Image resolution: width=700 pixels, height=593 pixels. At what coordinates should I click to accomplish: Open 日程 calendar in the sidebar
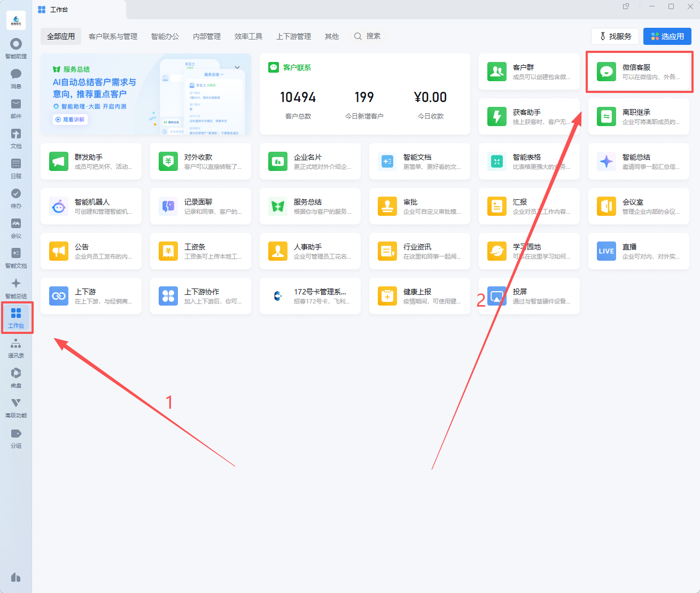[x=16, y=168]
